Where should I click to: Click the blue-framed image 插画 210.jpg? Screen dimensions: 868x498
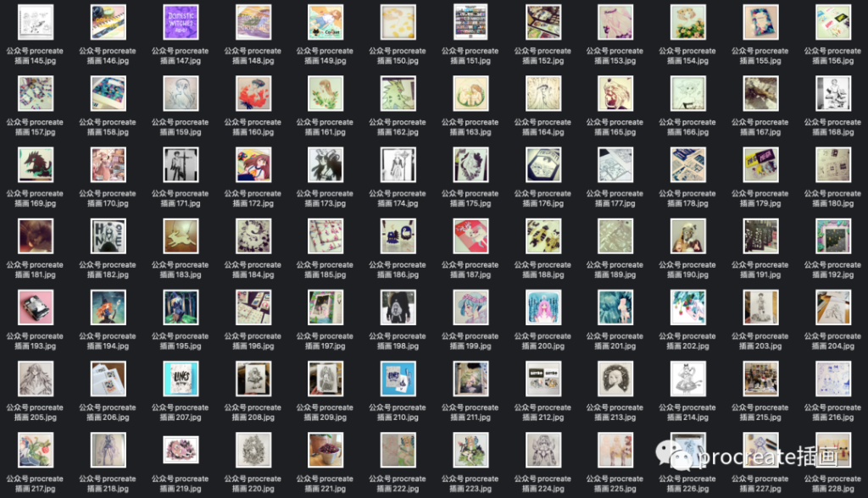coord(398,379)
